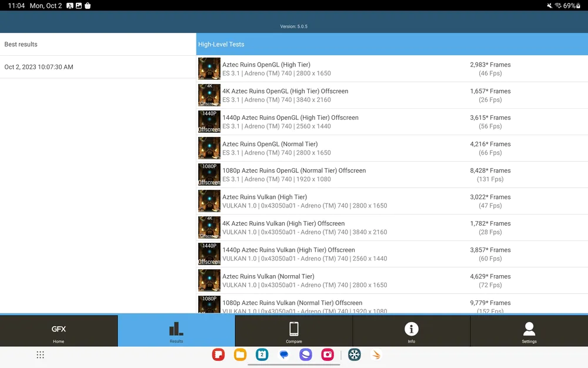
Task: Launch Samsung Notes from the dock
Action: (218, 354)
